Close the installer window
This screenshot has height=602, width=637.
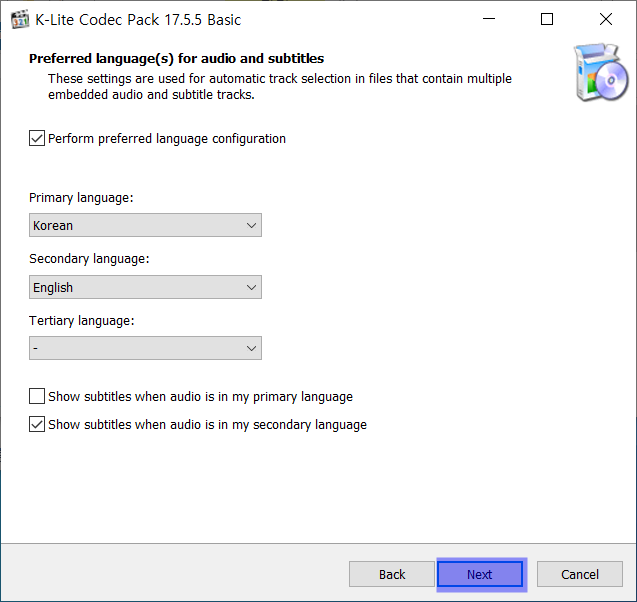(x=606, y=19)
